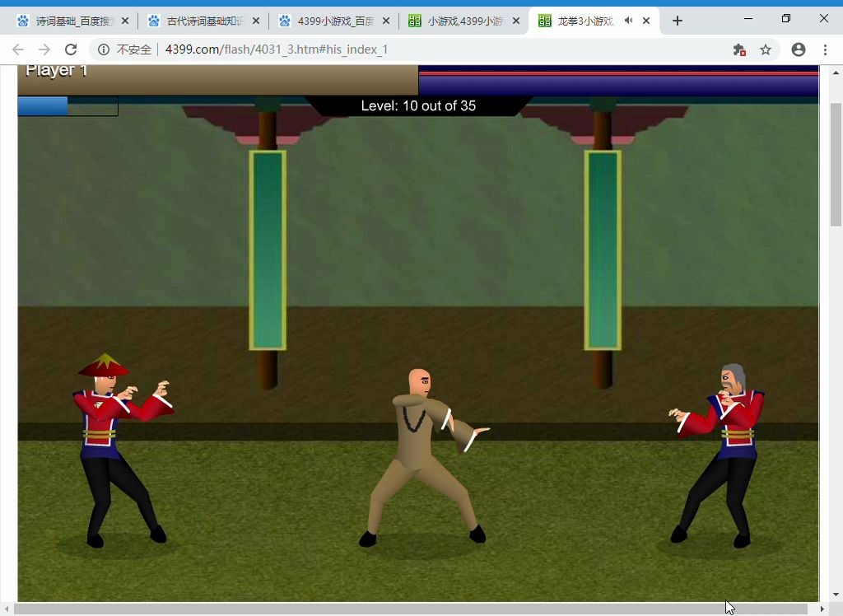Click the enemy wearing the straw hat

122,450
